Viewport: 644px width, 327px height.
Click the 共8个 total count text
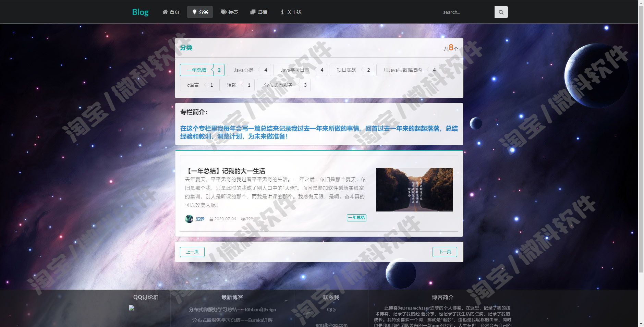451,48
